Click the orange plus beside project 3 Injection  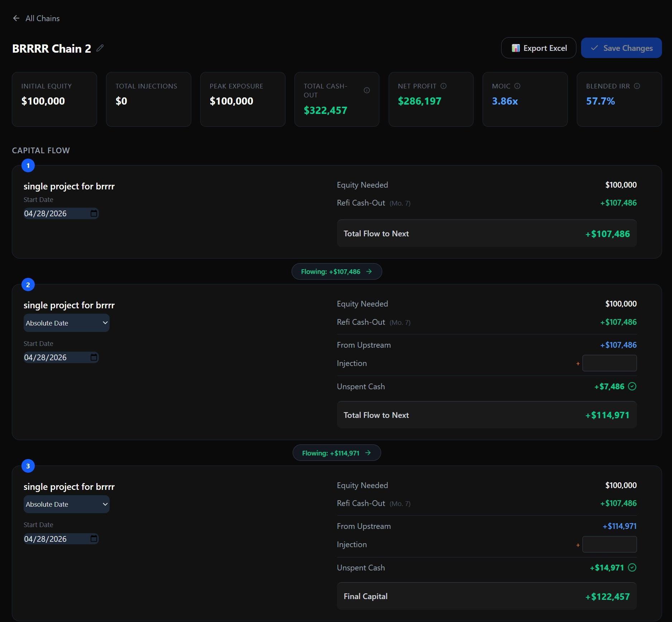point(578,545)
